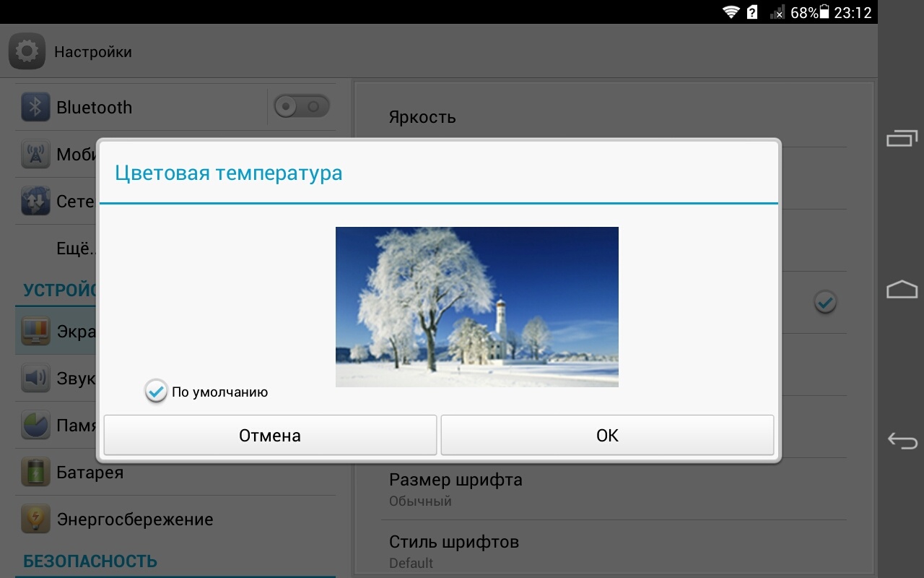
Task: Tap the Энергосбережение lightbulb icon
Action: (x=35, y=519)
